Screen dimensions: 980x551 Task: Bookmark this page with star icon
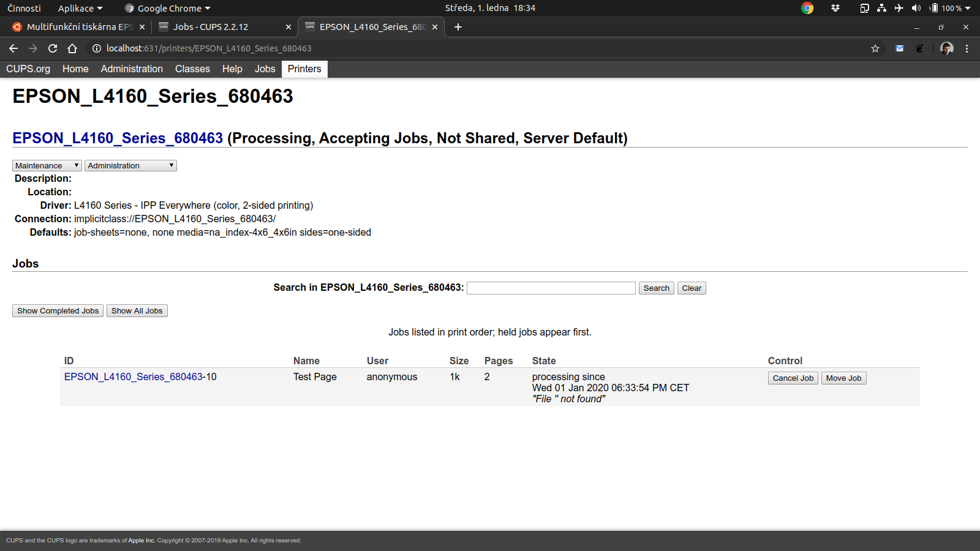tap(875, 48)
